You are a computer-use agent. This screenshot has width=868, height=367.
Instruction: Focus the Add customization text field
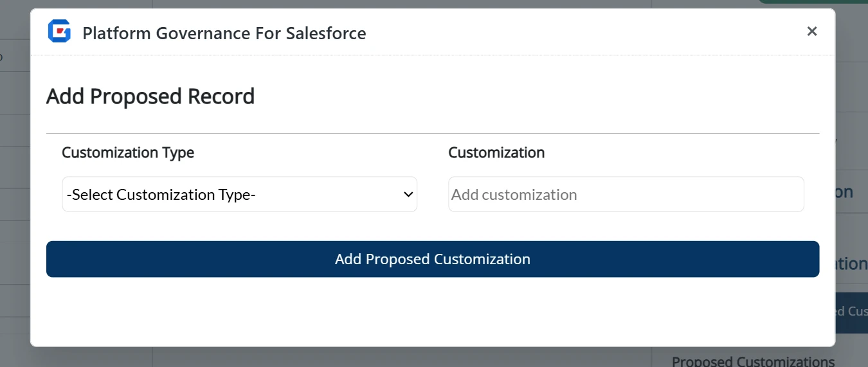[x=626, y=195]
